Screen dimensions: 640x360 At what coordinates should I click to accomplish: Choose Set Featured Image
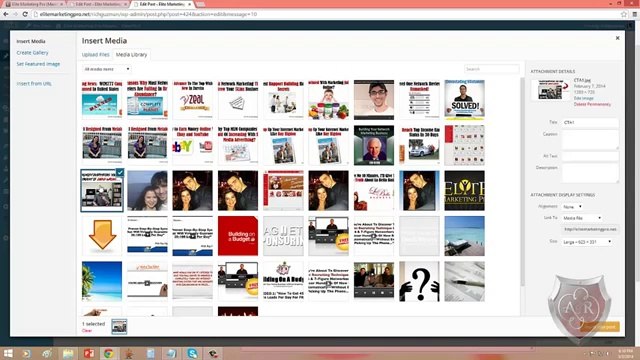38,64
